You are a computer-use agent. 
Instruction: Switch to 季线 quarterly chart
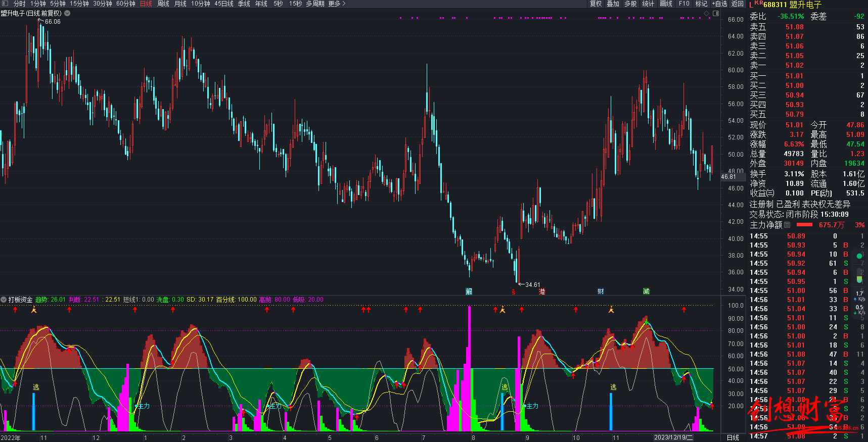point(244,4)
